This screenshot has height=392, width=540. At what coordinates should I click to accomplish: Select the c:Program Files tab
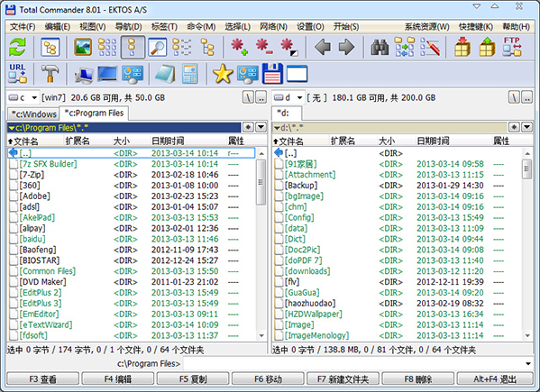tap(94, 113)
